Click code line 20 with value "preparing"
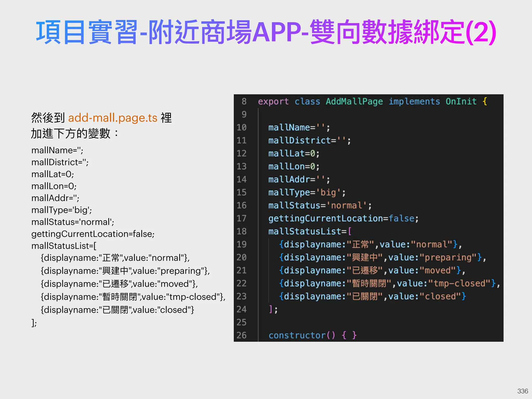 (x=382, y=257)
